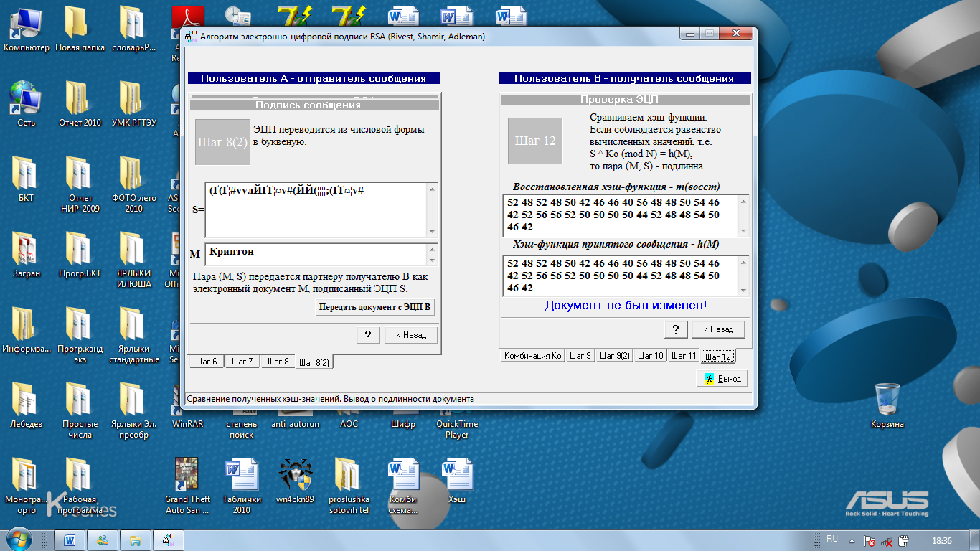
Task: Open the Explorer taskbar button
Action: pyautogui.click(x=136, y=540)
